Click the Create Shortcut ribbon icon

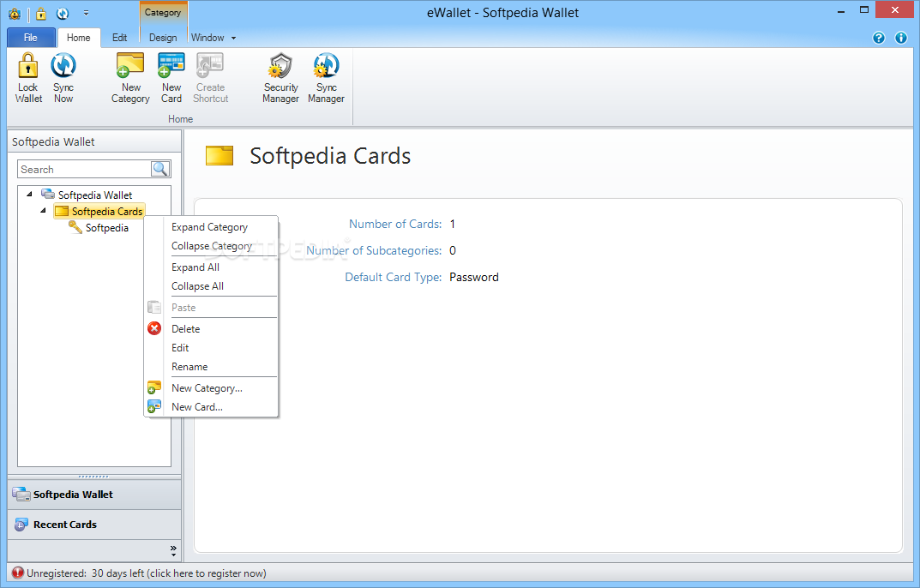pos(210,65)
